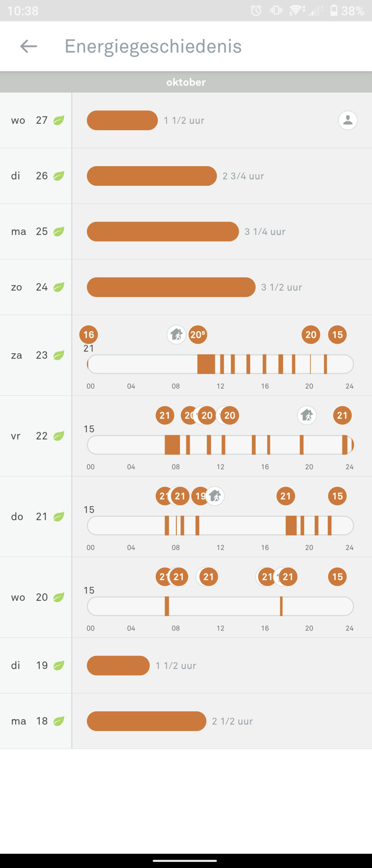Tap the widest heating block on Saturday's timeline
The height and width of the screenshot is (868, 372).
206,364
